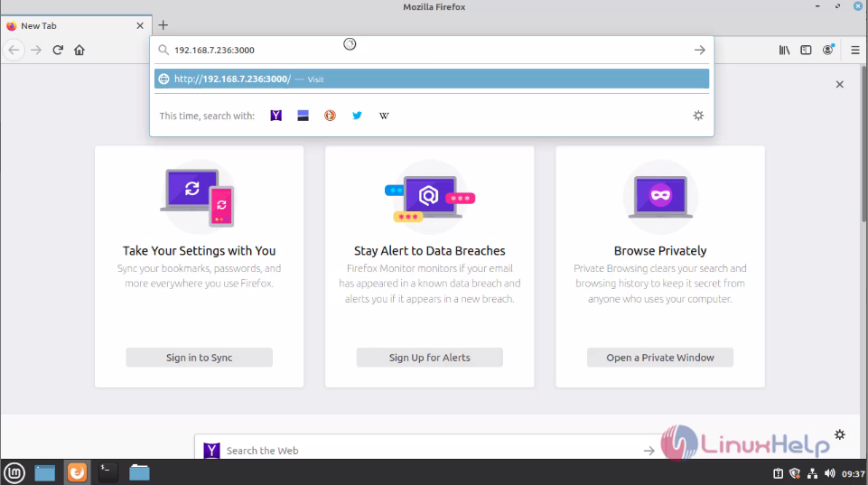Open new tab page customize gear

point(840,434)
